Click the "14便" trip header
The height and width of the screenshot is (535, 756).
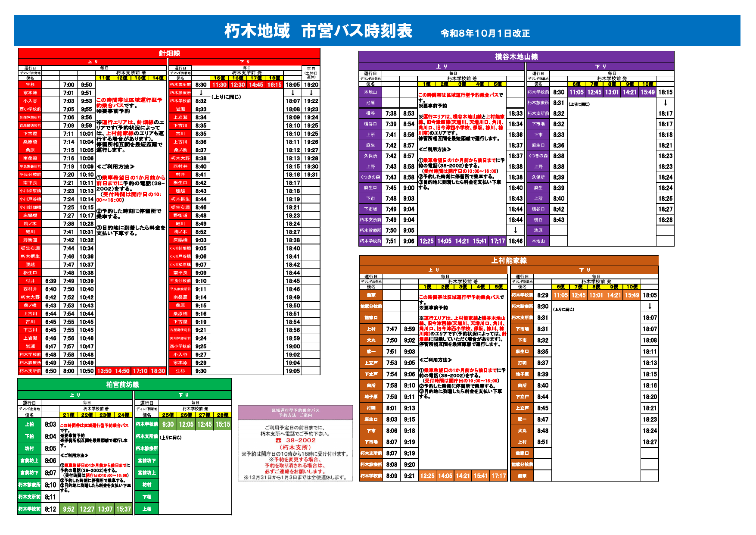tap(158, 78)
